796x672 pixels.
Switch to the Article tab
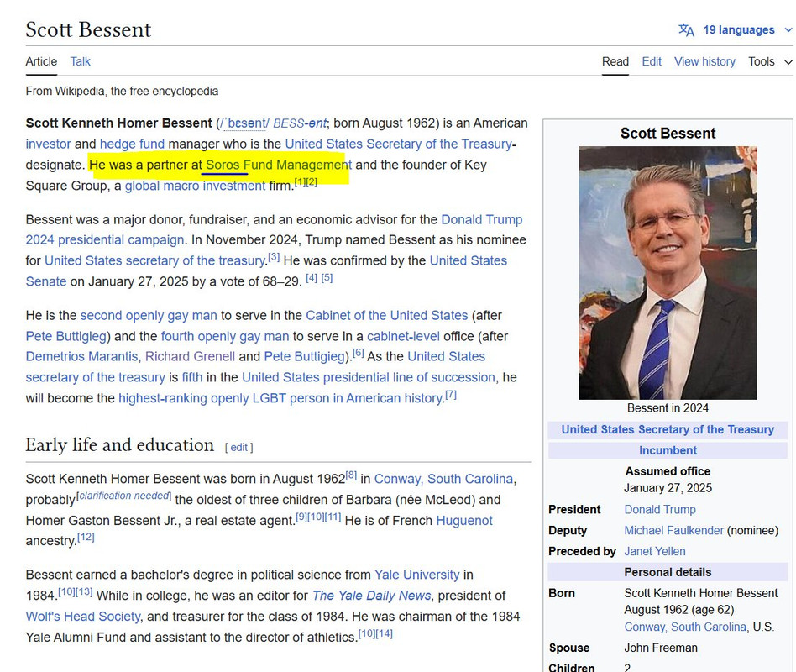[41, 61]
